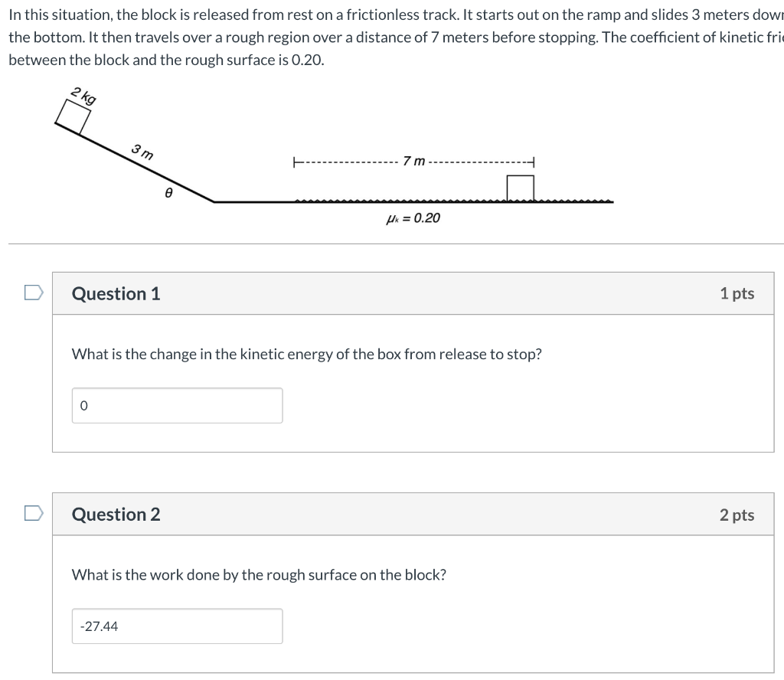Click the answer field containing -27.44
Viewport: 784px width, 680px height.
click(177, 626)
